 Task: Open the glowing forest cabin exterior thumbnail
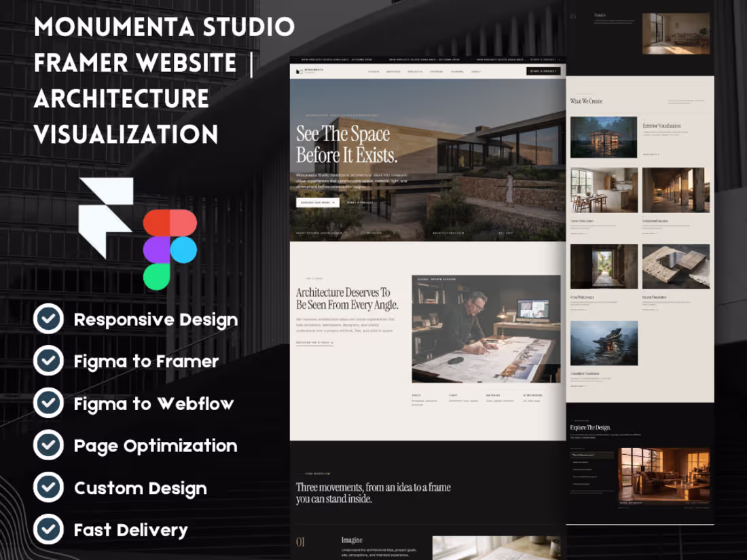(604, 137)
